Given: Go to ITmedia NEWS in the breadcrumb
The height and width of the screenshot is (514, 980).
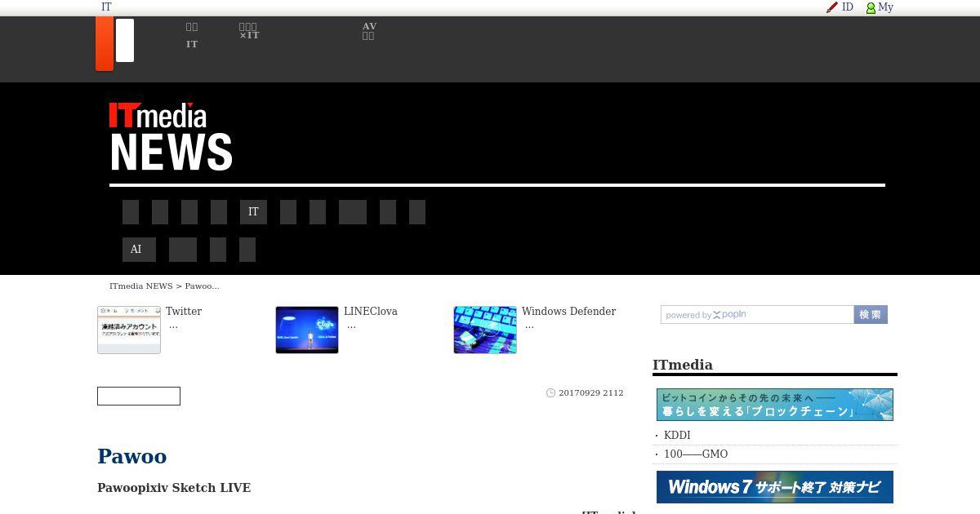Looking at the screenshot, I should [x=141, y=286].
